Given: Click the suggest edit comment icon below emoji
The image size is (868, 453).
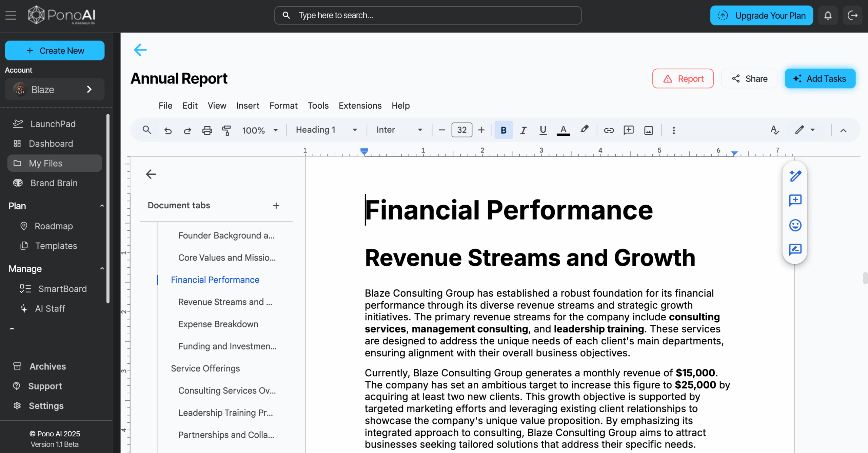Looking at the screenshot, I should coord(795,249).
